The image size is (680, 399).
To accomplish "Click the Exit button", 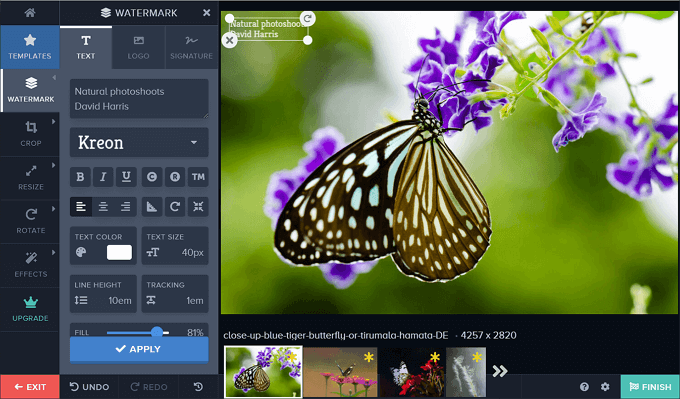I will [30, 387].
